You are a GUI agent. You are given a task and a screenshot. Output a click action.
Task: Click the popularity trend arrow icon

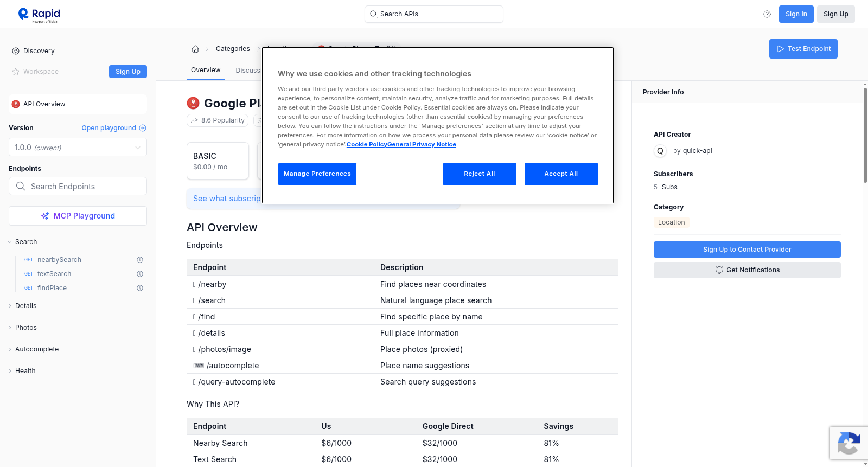[194, 120]
